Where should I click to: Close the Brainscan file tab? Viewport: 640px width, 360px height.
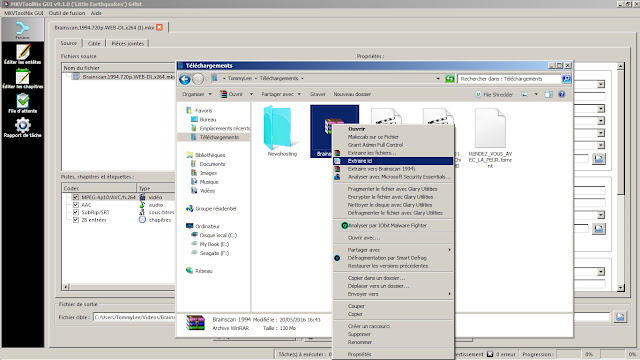(160, 27)
